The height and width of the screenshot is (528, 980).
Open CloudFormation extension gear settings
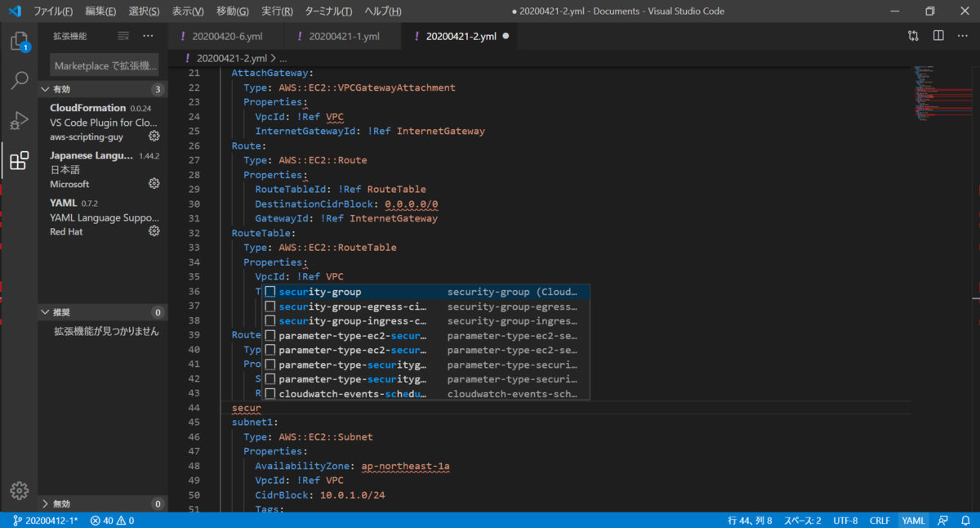(154, 136)
